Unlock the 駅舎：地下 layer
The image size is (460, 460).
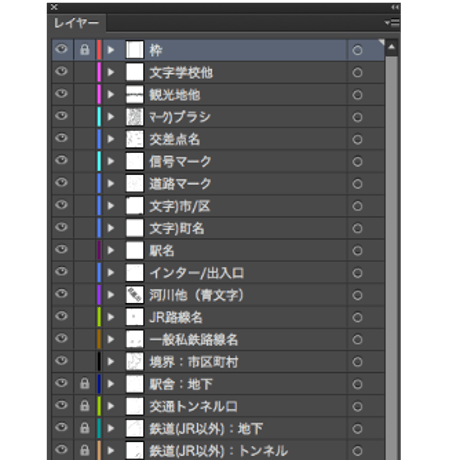click(x=85, y=384)
